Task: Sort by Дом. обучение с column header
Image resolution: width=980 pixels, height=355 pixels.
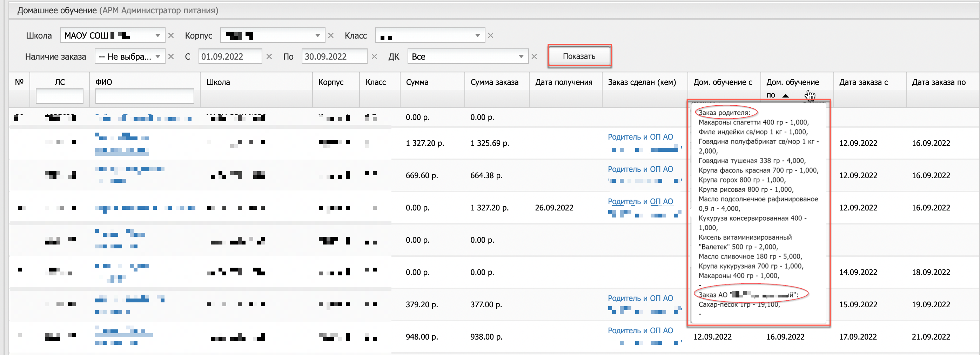Action: pos(723,82)
